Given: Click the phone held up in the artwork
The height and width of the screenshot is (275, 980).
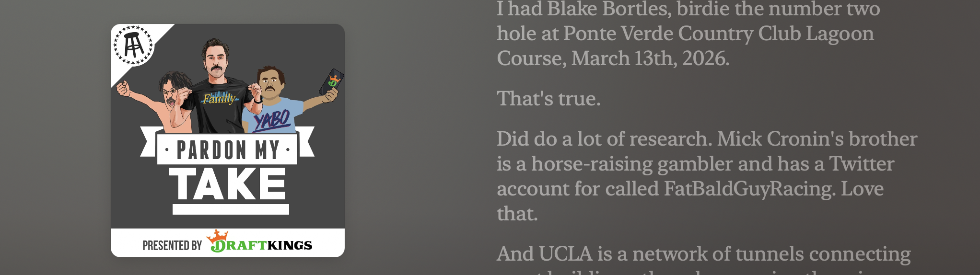Looking at the screenshot, I should [332, 81].
